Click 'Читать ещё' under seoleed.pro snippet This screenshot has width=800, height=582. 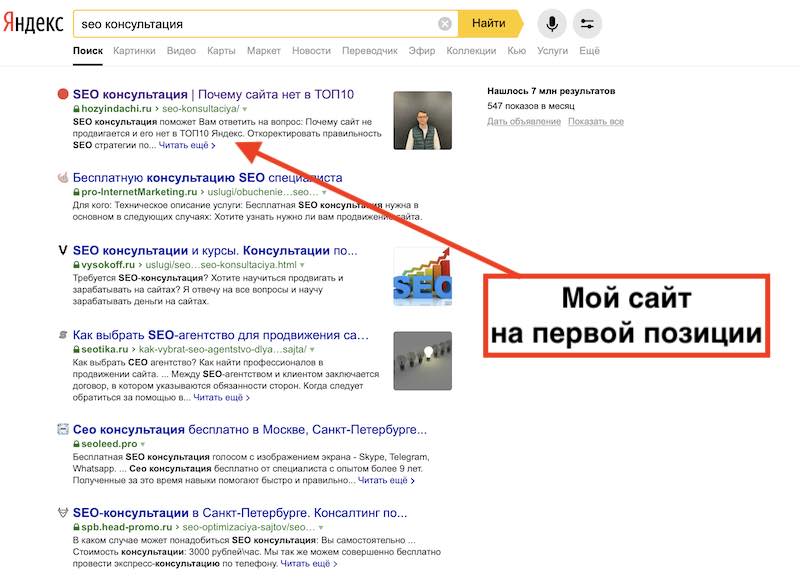[x=386, y=480]
